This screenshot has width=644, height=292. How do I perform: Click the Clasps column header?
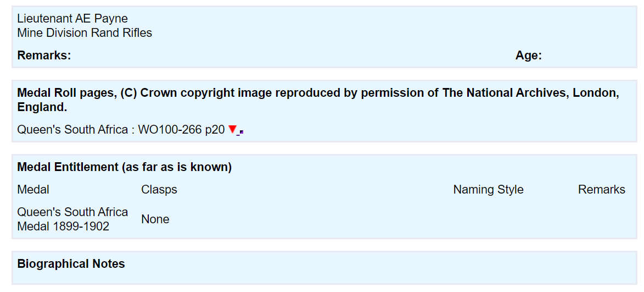pyautogui.click(x=159, y=190)
